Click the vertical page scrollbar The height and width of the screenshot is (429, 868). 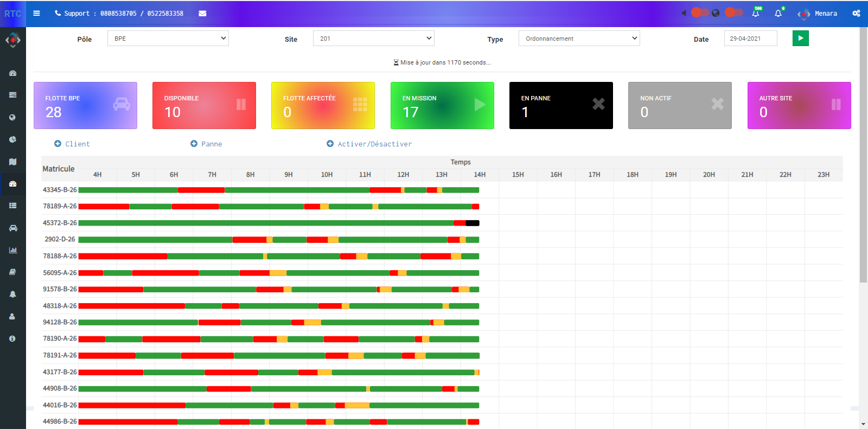pyautogui.click(x=863, y=155)
